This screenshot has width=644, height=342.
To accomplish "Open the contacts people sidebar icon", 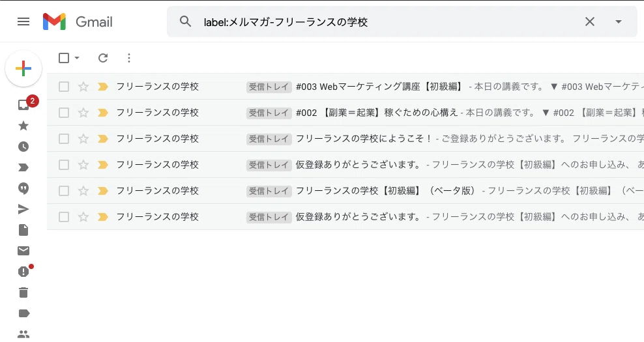I will (23, 334).
